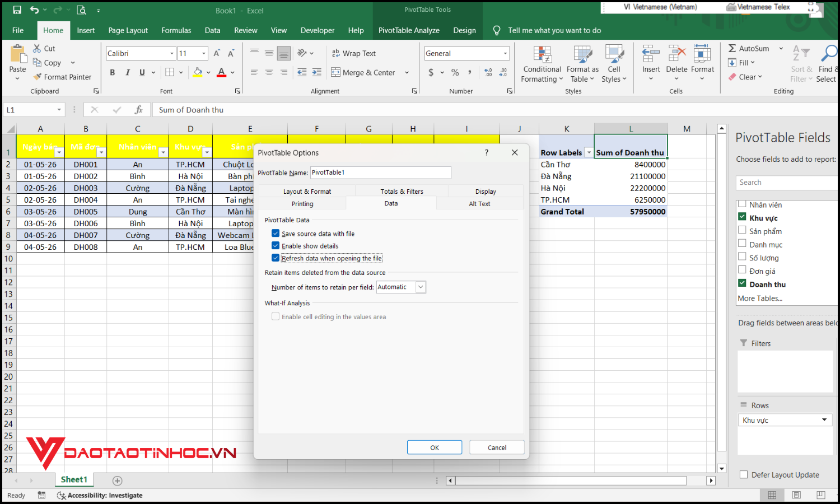Viewport: 840px width, 504px height.
Task: Switch to Page Layout view status icon
Action: 796,495
